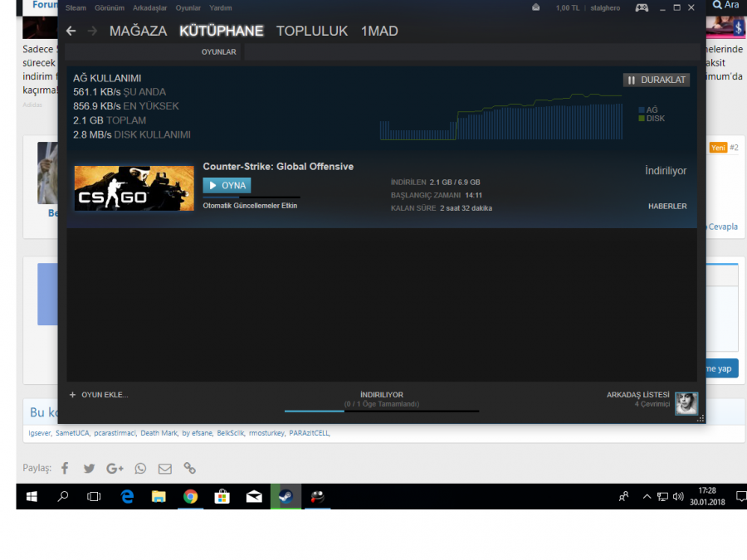The image size is (747, 560).
Task: Click the network usage graph
Action: click(x=500, y=117)
